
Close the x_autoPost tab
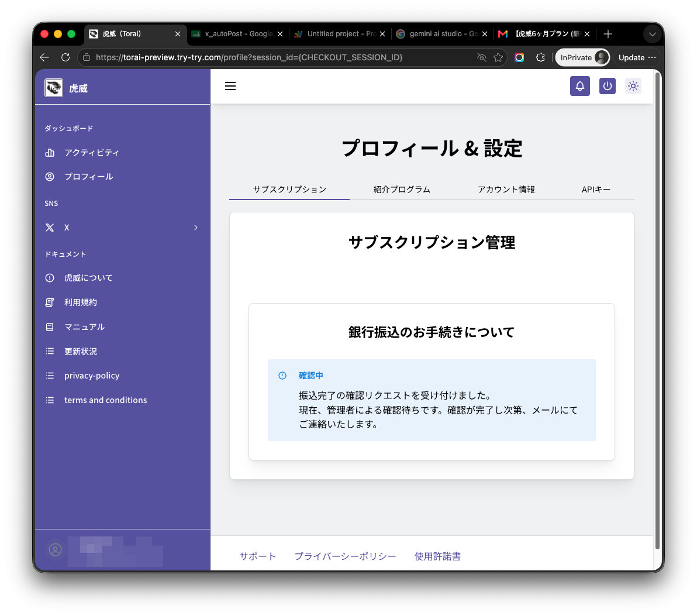pyautogui.click(x=280, y=34)
